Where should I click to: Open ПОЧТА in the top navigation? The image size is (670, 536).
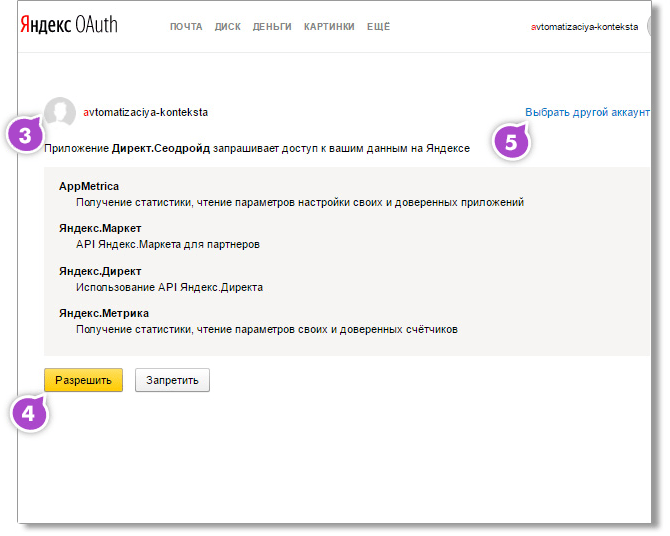(x=186, y=27)
